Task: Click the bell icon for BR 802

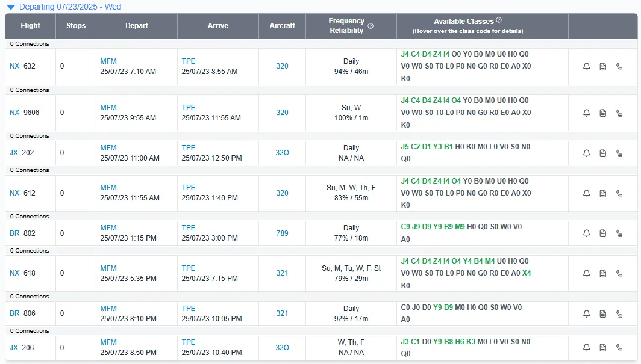Action: [x=586, y=233]
